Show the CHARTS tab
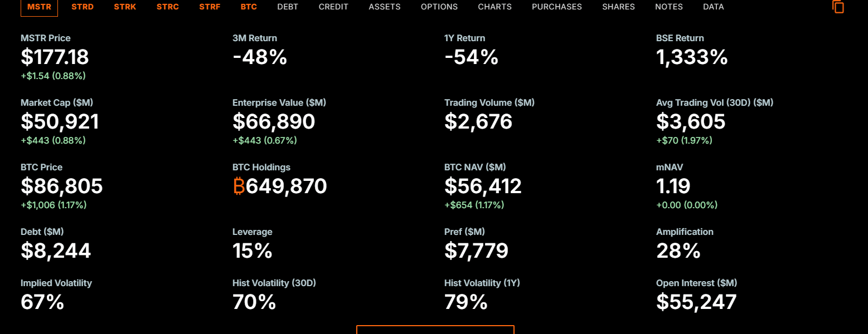The image size is (868, 334). pyautogui.click(x=494, y=7)
